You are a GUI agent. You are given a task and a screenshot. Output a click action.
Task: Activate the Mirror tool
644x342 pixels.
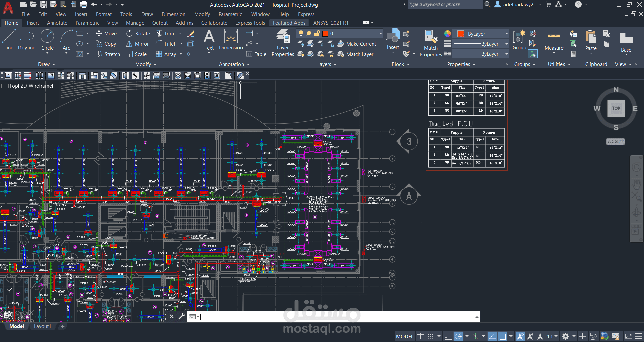click(x=137, y=44)
